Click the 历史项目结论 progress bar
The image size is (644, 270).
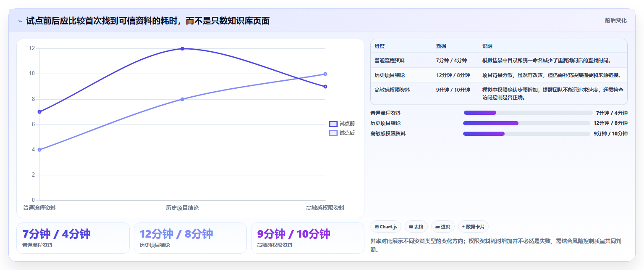coord(526,123)
